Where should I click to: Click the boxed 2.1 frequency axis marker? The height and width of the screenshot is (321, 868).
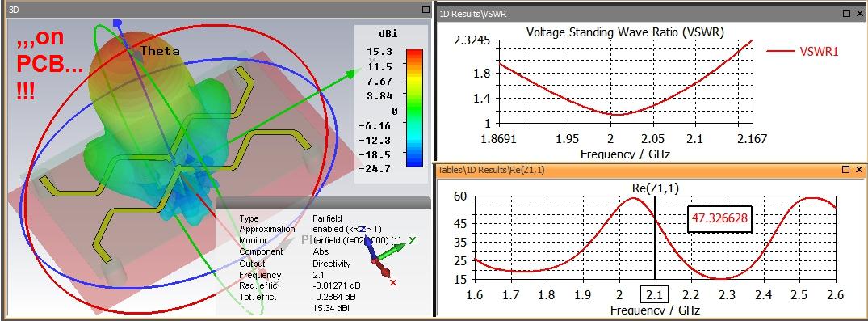(x=654, y=294)
